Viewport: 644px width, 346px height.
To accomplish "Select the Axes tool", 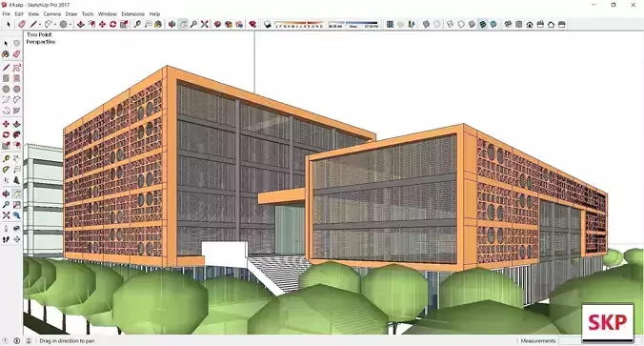I will [x=6, y=180].
